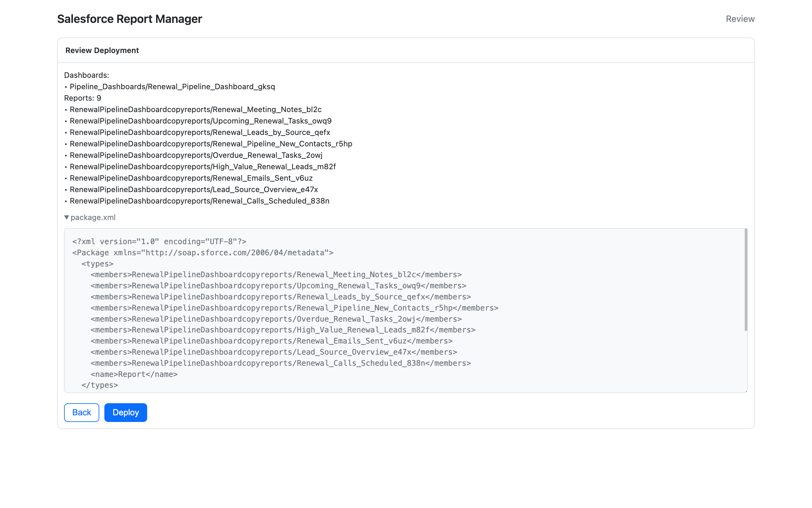The width and height of the screenshot is (812, 508).
Task: Click XML members line for Renewal_Calls_Scheduled_838n
Action: tap(281, 363)
